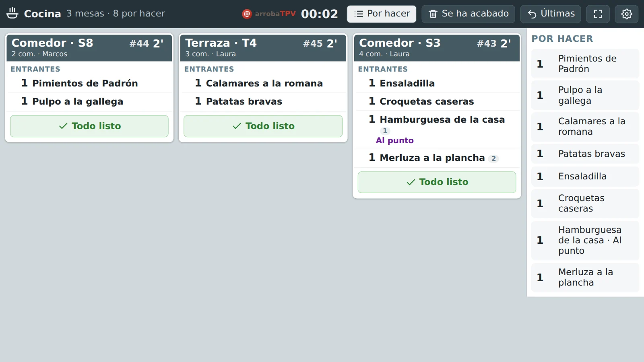Screen dimensions: 644x362
Task: Select Patatas bravas in the T4 ticket
Action: coord(263,101)
